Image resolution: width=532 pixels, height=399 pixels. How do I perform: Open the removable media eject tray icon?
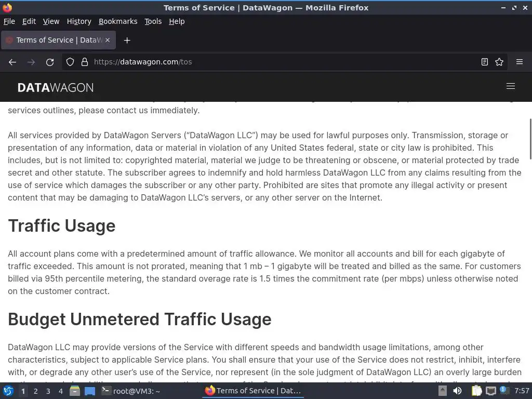pyautogui.click(x=443, y=391)
